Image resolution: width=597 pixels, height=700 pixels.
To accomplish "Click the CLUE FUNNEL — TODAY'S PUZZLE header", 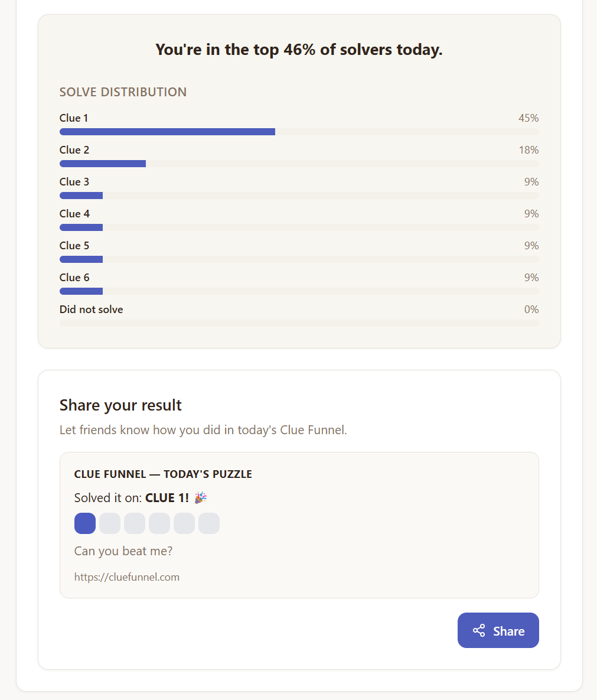I will 163,474.
